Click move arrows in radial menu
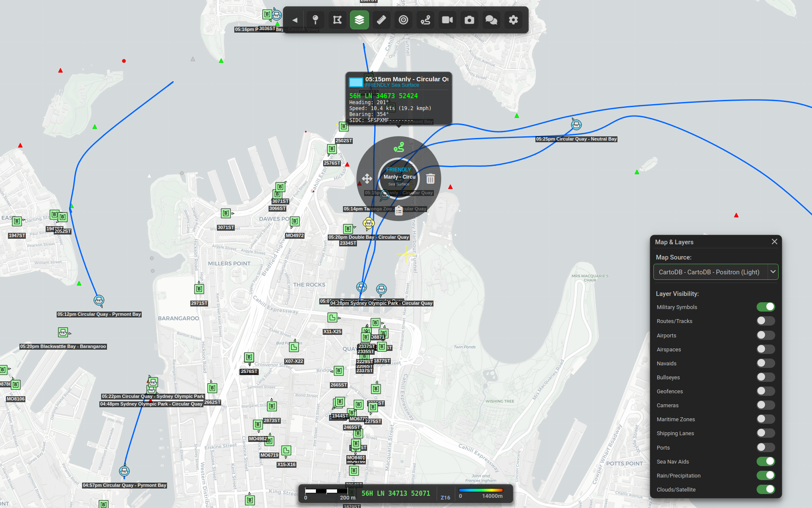 point(367,179)
